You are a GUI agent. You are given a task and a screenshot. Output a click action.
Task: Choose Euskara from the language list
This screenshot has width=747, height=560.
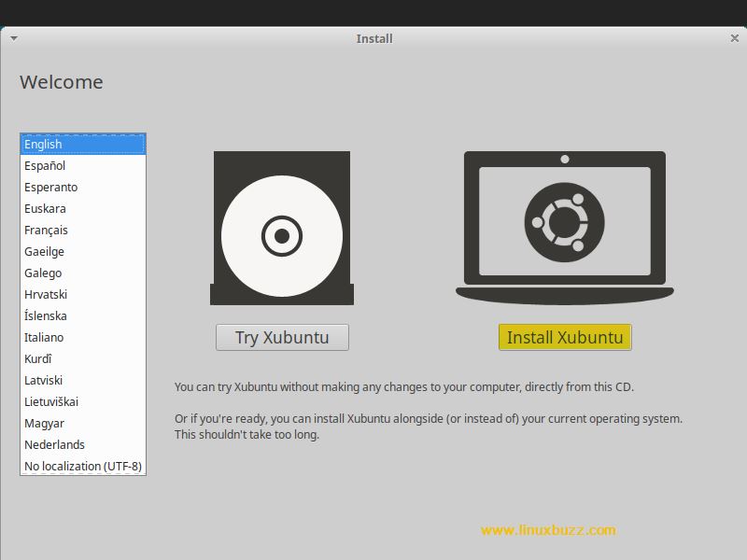83,208
